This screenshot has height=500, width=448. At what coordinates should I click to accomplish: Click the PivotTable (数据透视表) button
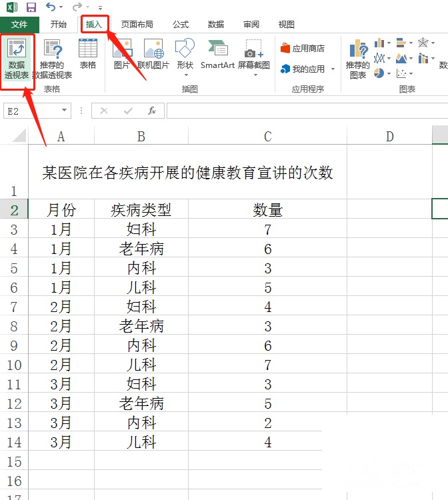17,59
